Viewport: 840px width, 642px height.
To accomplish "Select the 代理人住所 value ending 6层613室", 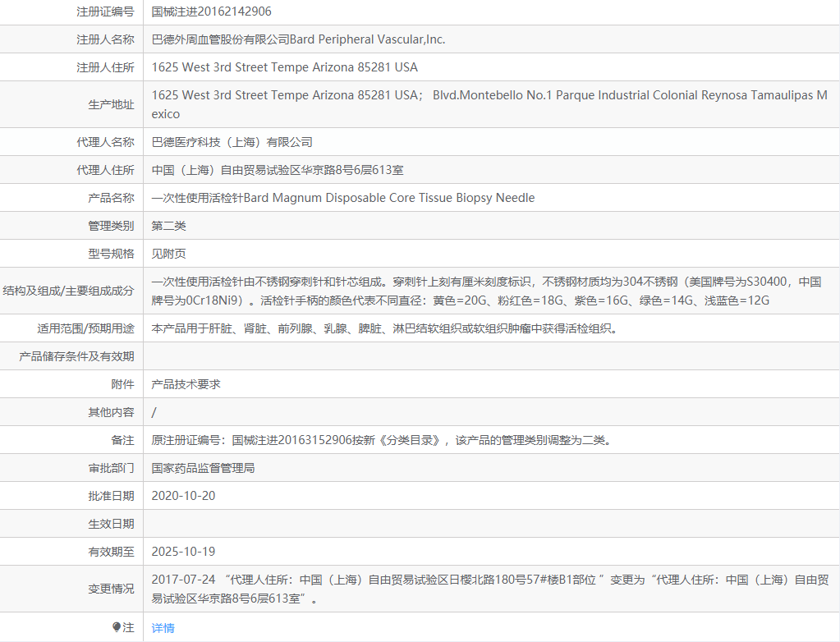I will 278,170.
